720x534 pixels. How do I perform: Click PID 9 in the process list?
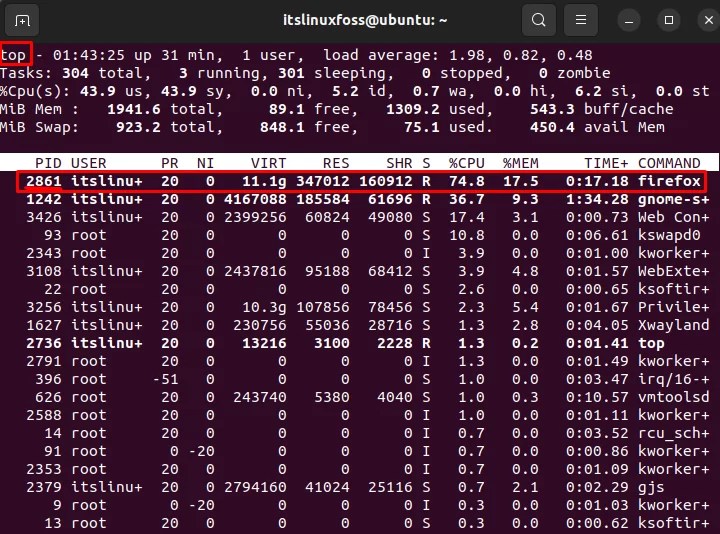tap(57, 505)
